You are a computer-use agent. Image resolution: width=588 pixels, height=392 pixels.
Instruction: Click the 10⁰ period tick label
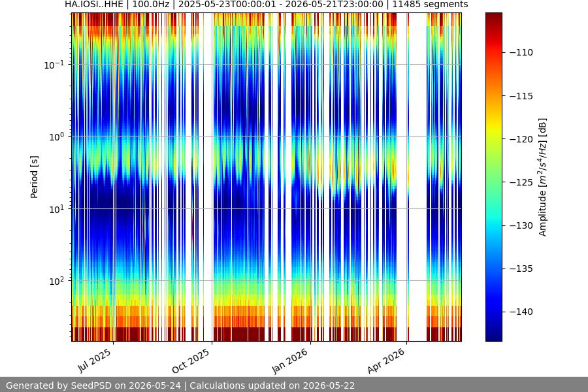pos(57,137)
